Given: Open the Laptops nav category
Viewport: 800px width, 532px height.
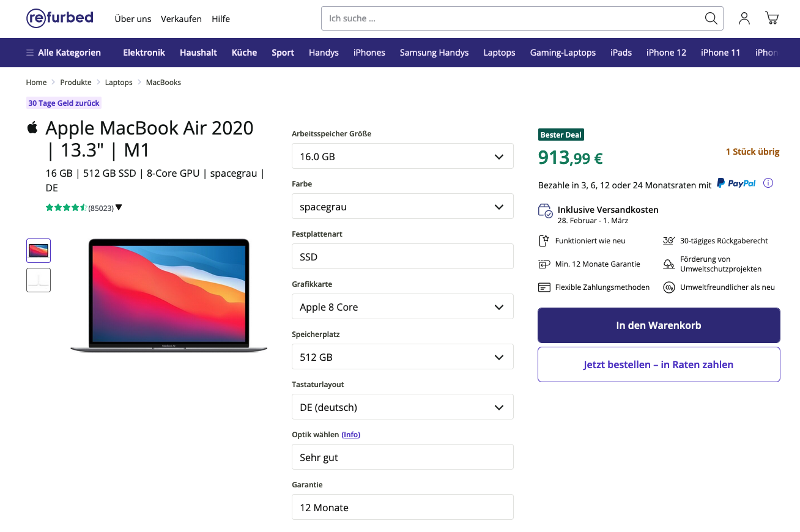Looking at the screenshot, I should (499, 53).
